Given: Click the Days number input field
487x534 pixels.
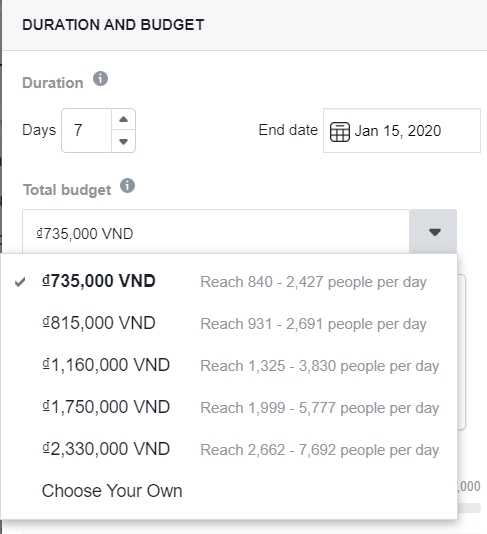Looking at the screenshot, I should (x=87, y=130).
